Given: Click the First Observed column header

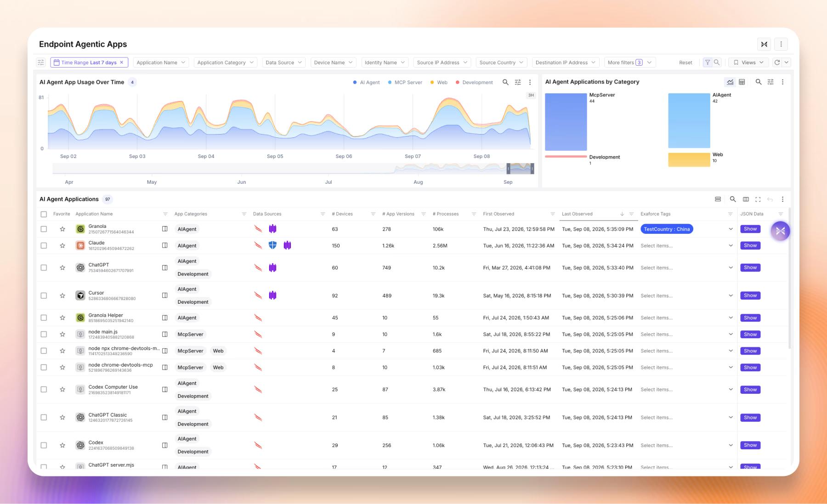Looking at the screenshot, I should point(498,214).
